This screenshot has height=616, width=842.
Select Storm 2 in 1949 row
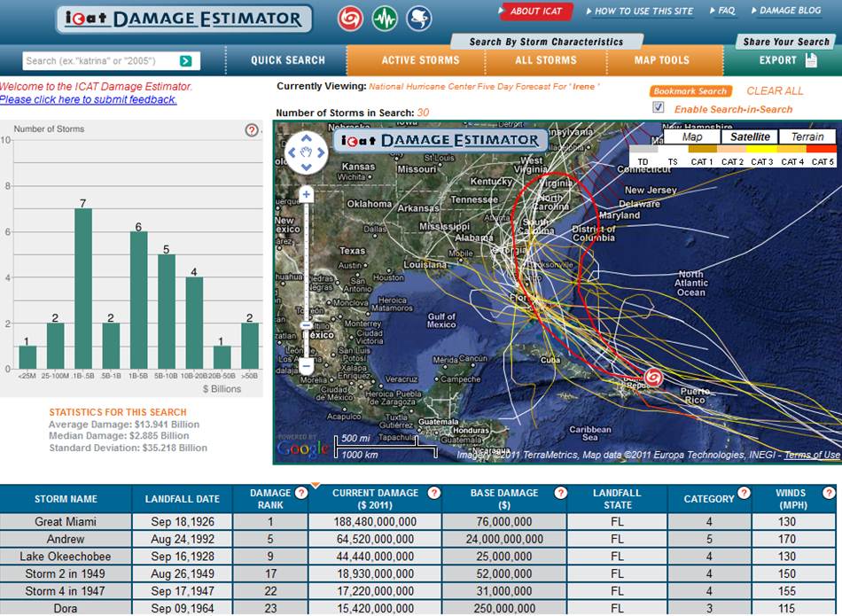pyautogui.click(x=417, y=573)
